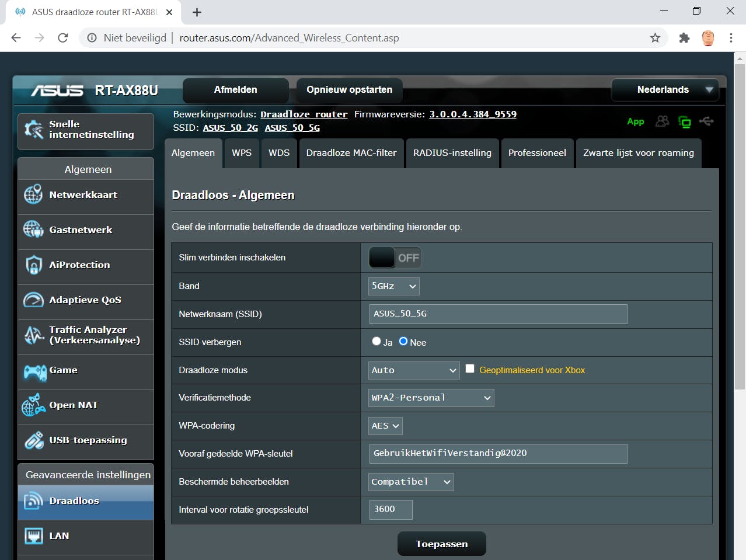This screenshot has height=560, width=746.
Task: Toggle Slim verbinden inschakelen switch
Action: pos(395,258)
